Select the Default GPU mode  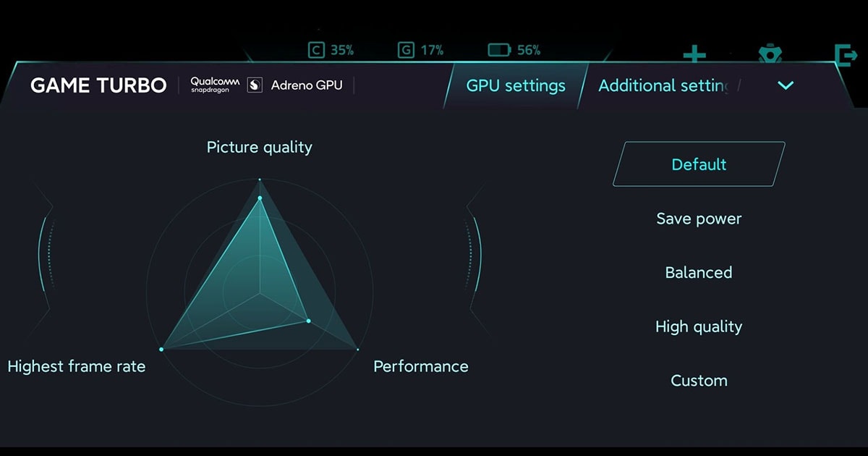699,164
